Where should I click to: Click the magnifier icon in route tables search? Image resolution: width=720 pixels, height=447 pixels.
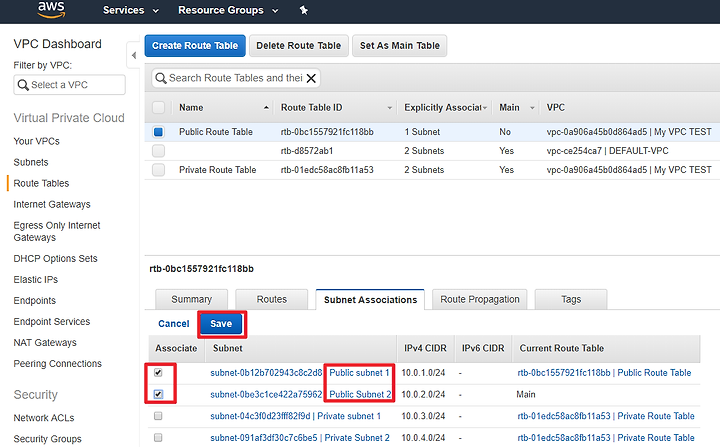tap(160, 78)
